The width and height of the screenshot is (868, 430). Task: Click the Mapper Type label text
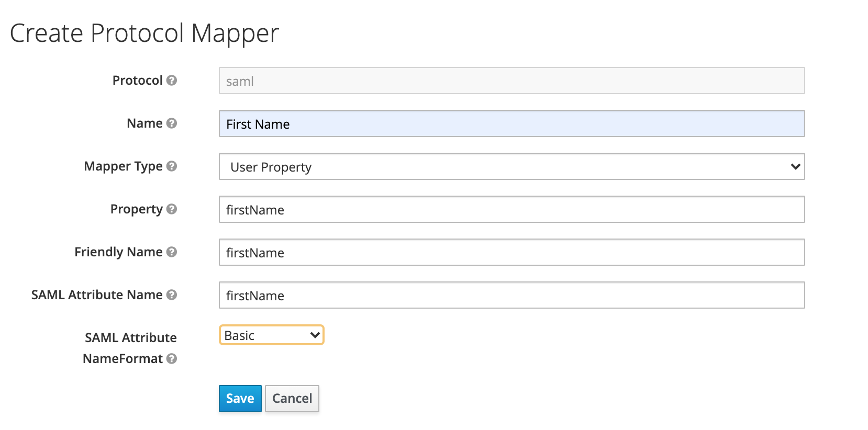(123, 166)
